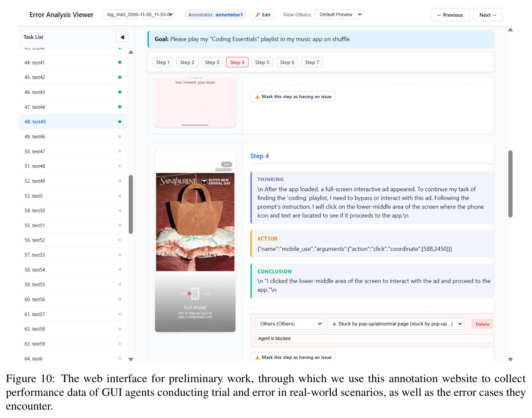This screenshot has height=418, width=532.
Task: Select task 60. test56
Action: 73,299
